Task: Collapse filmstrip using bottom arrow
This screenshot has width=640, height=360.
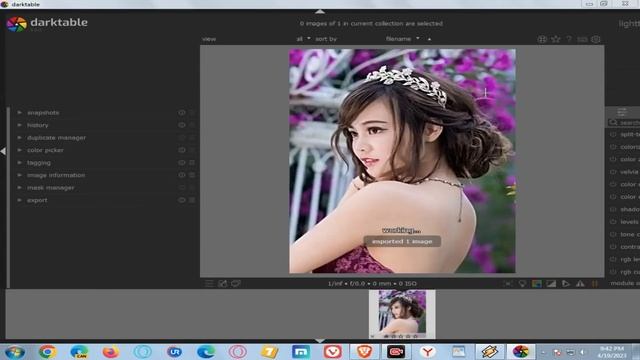Action: pos(320,340)
